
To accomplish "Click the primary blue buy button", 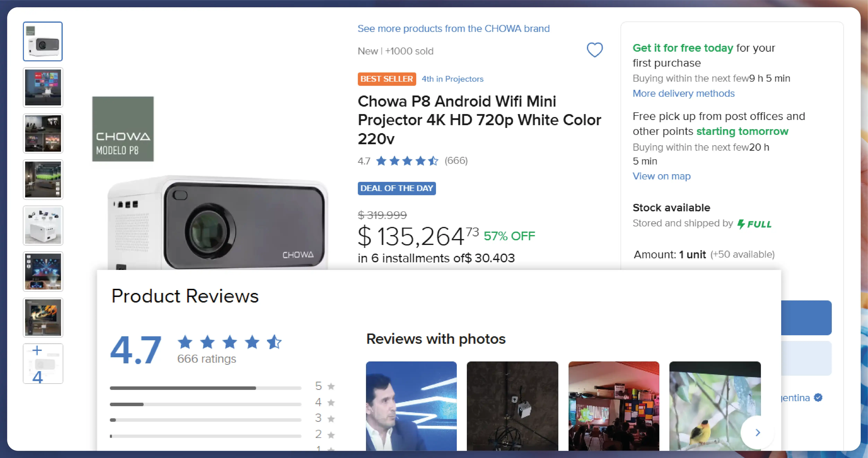I will [x=806, y=318].
